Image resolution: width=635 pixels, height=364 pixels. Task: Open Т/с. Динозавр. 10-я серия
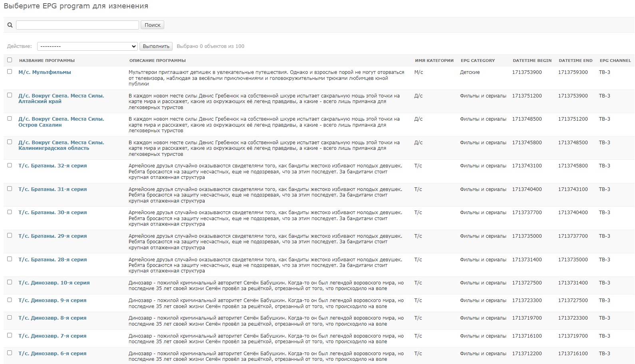click(54, 283)
